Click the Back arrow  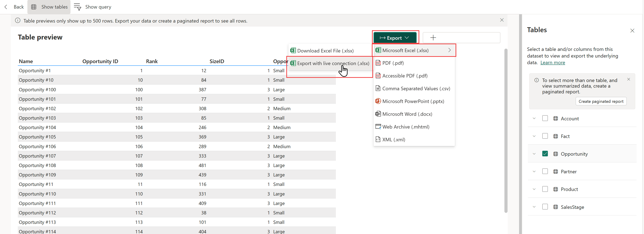(x=6, y=7)
